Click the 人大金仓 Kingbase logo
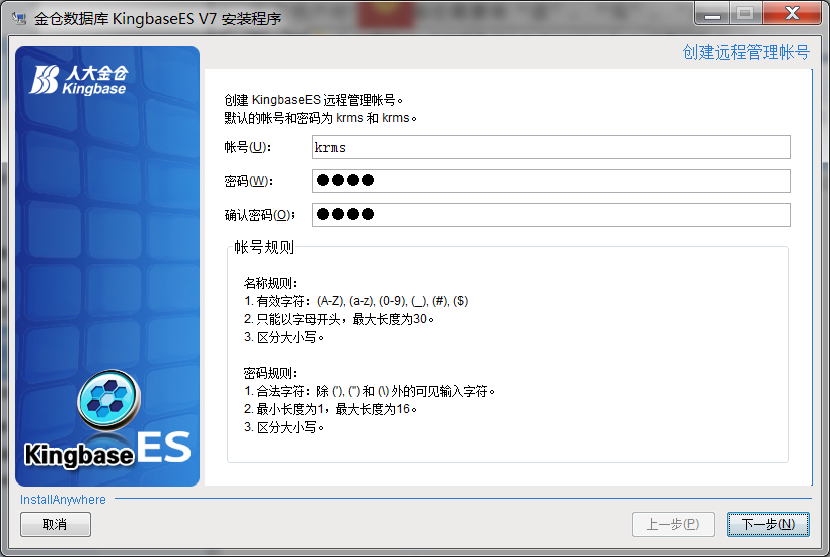This screenshot has width=830, height=557. [x=79, y=80]
